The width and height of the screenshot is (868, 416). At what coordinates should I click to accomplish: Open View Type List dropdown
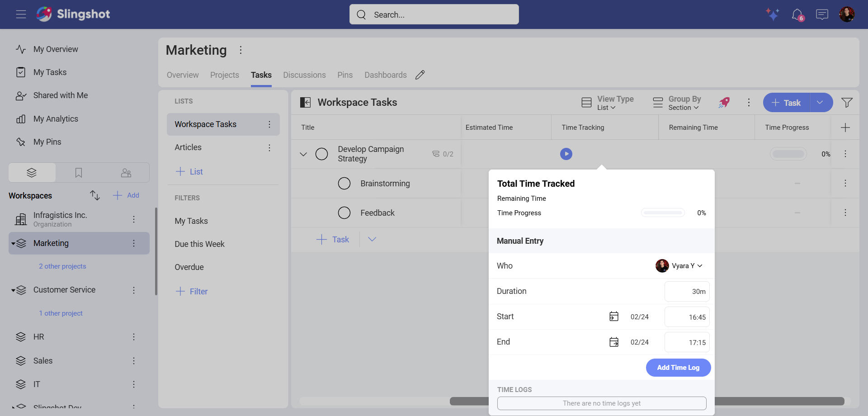608,103
